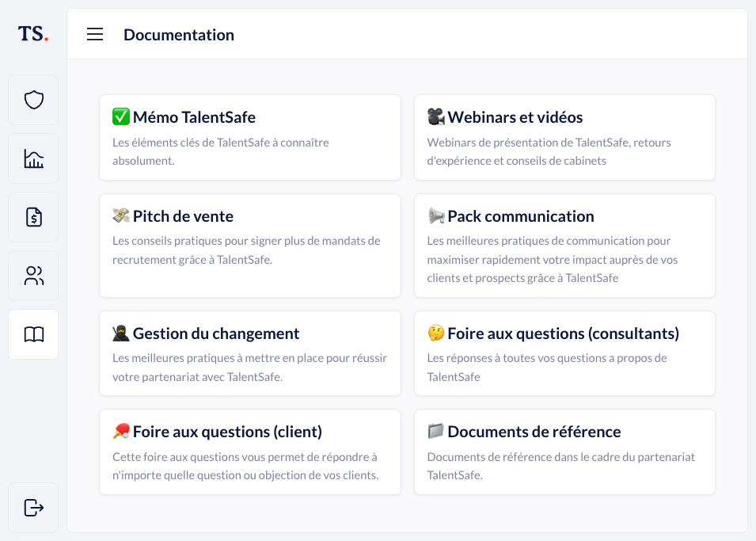This screenshot has width=756, height=541.
Task: Click the invoices document icon
Action: pyautogui.click(x=32, y=217)
